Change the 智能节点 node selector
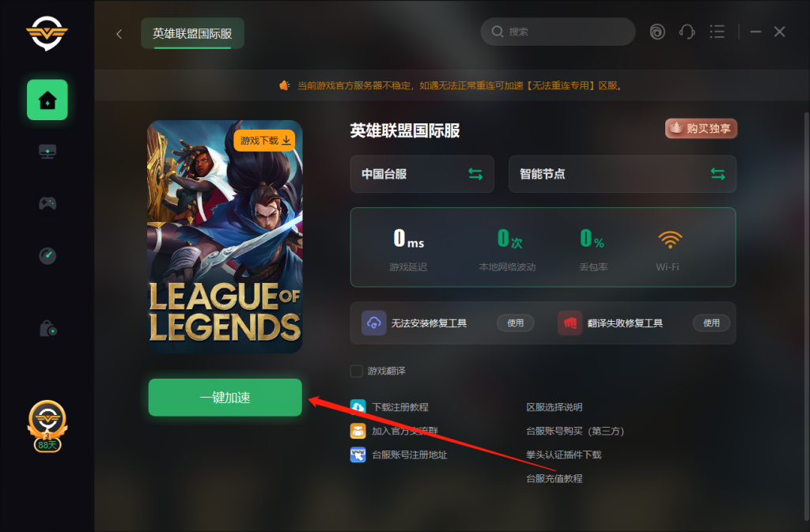 [x=622, y=174]
